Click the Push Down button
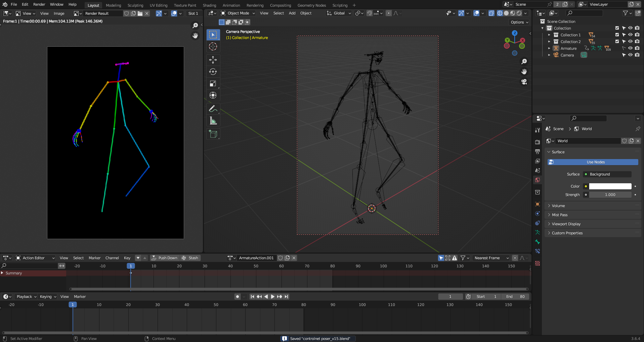 coord(164,258)
